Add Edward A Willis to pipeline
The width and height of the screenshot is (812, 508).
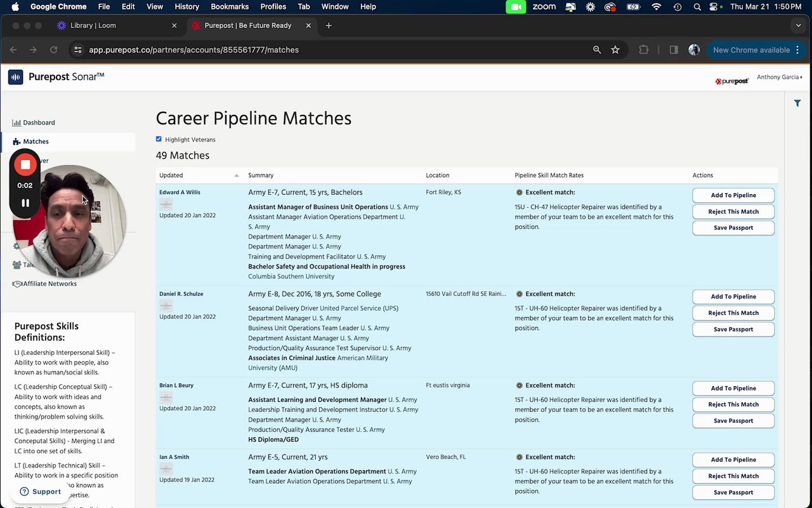pos(733,196)
